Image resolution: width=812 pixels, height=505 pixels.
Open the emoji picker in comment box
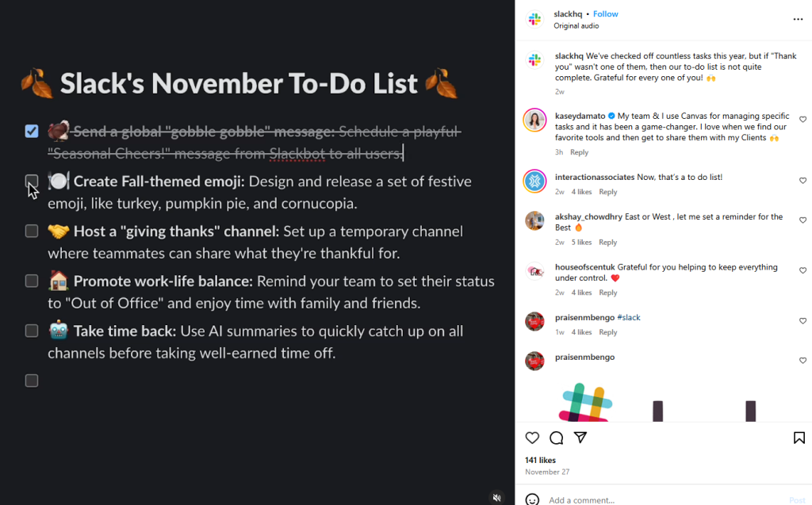pyautogui.click(x=533, y=500)
